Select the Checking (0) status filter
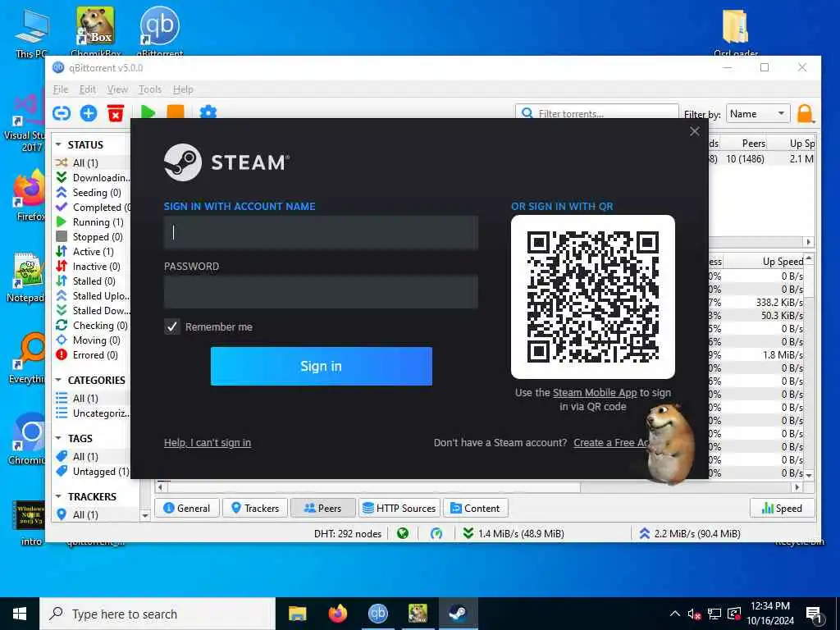840x630 pixels. point(92,325)
